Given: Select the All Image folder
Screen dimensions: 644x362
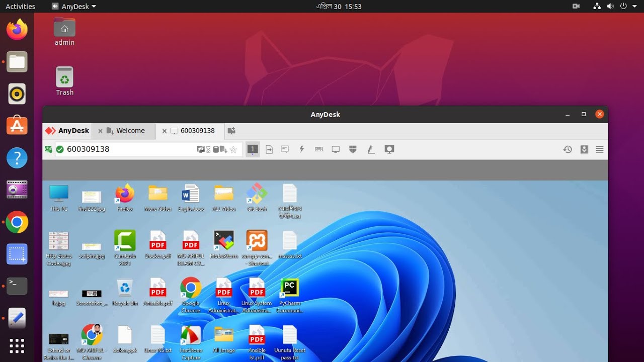Looking at the screenshot, I should (x=224, y=339).
